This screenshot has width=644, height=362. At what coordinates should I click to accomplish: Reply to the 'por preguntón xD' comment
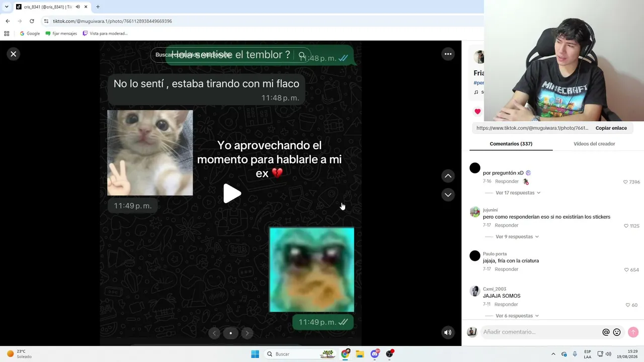point(507,182)
